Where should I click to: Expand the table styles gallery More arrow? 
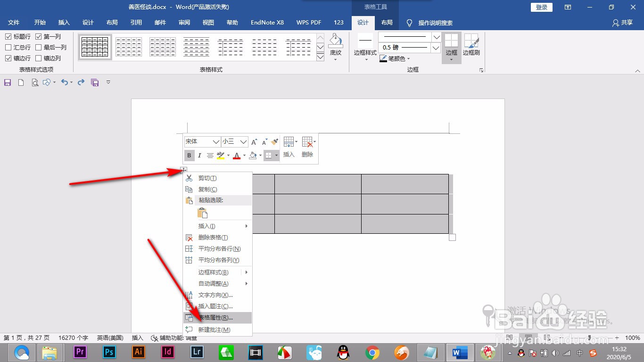321,57
